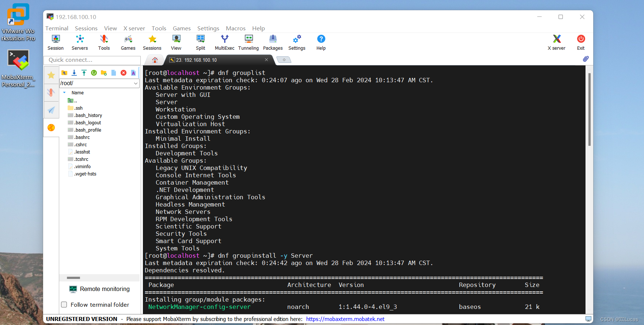The height and width of the screenshot is (325, 644).
Task: Select the .bashrc file
Action: coord(79,137)
